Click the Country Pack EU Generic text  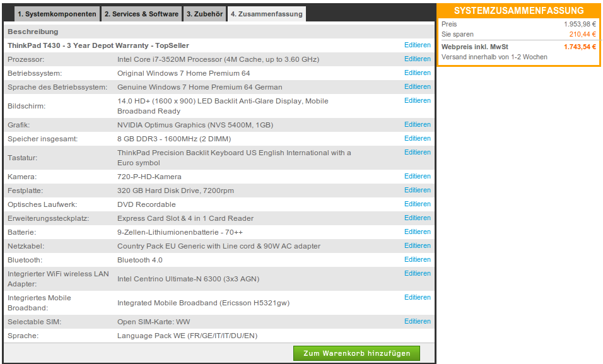(x=219, y=246)
